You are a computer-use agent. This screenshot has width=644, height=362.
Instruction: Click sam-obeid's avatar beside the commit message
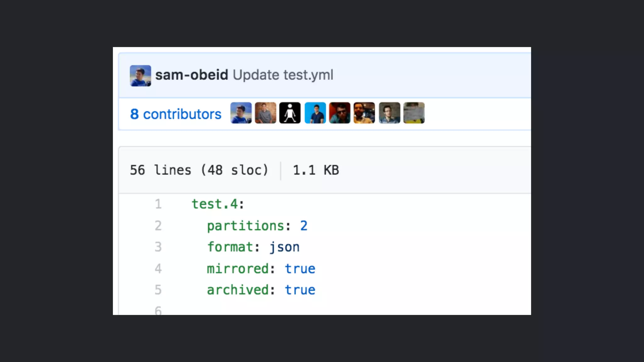(140, 76)
